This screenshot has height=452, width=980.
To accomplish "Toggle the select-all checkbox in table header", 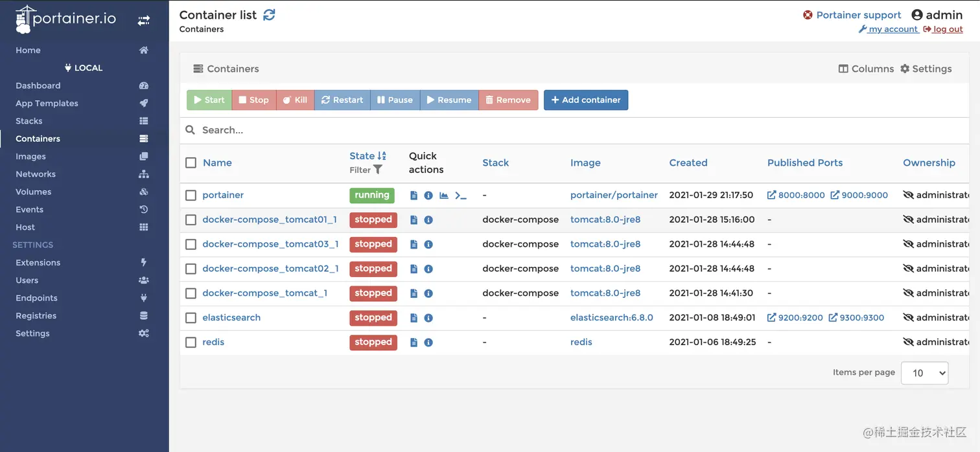I will click(191, 163).
